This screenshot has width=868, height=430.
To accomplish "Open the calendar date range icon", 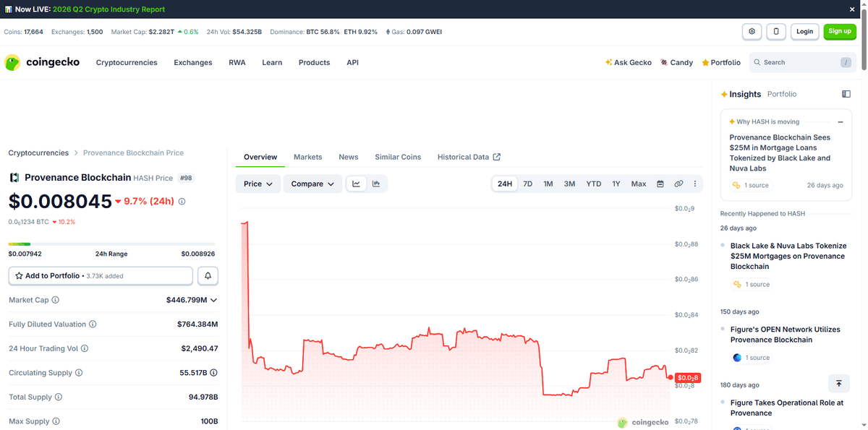I will coord(660,184).
